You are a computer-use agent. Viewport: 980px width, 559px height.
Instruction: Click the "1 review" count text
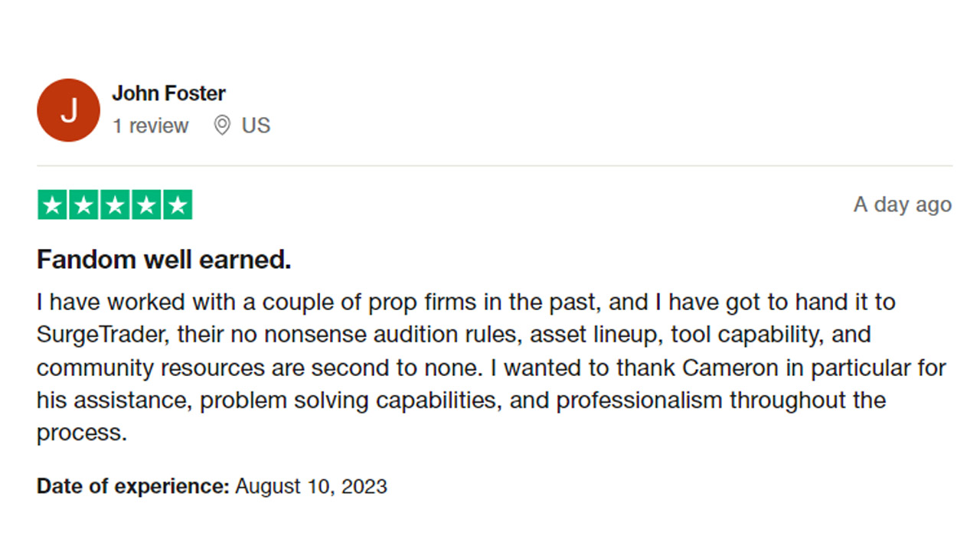pyautogui.click(x=151, y=126)
